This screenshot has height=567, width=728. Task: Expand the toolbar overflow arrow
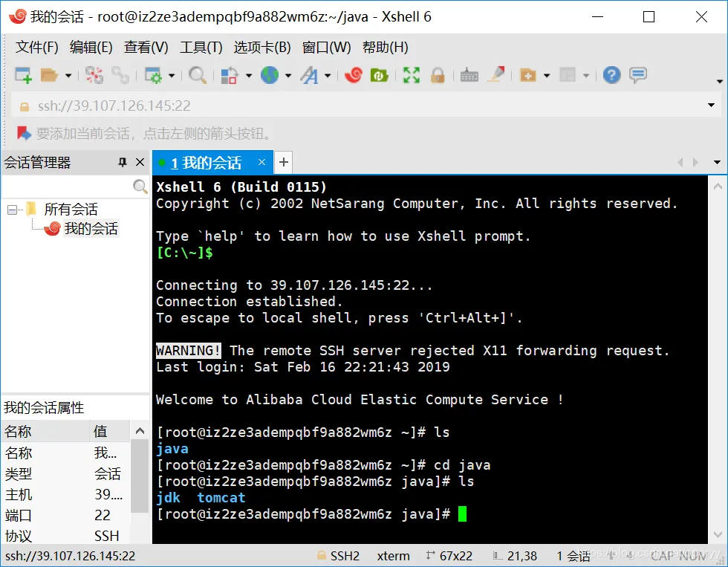(719, 81)
